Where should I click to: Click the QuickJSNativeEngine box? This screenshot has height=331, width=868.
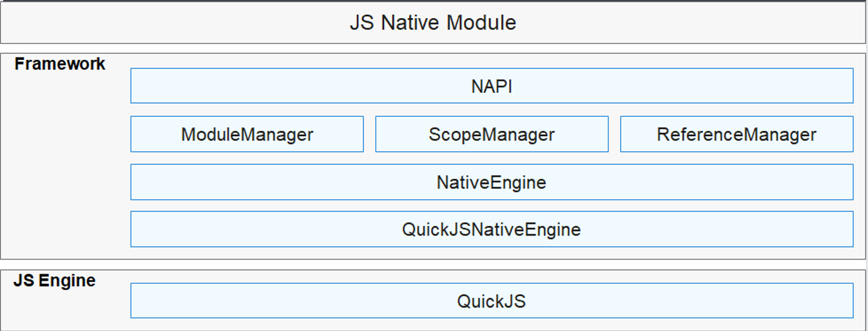[x=492, y=229]
